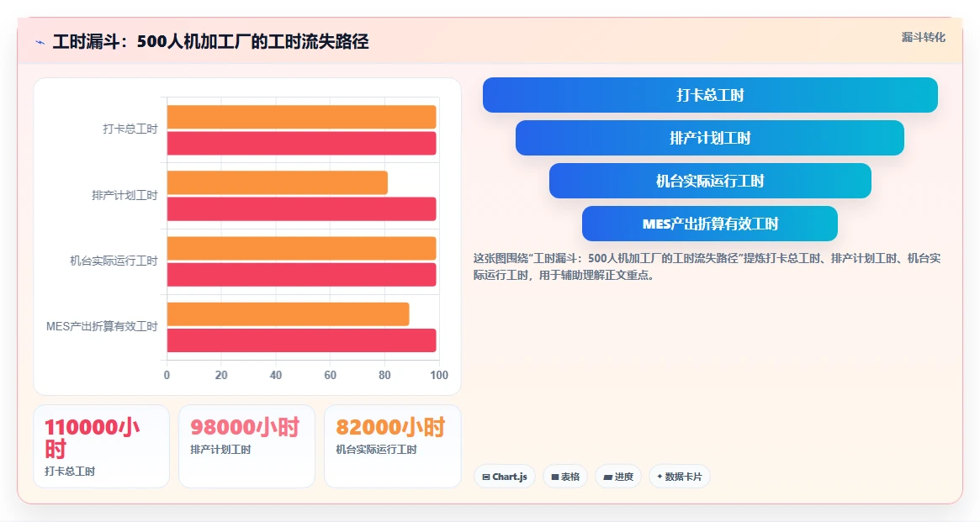Open the 110000小时 data card
The width and height of the screenshot is (980, 522).
(101, 446)
